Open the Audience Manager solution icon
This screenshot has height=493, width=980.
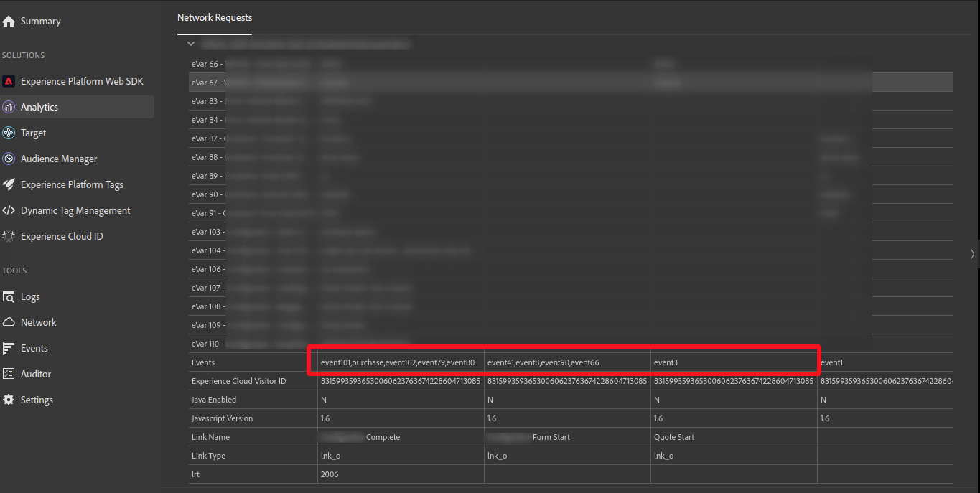coord(9,158)
